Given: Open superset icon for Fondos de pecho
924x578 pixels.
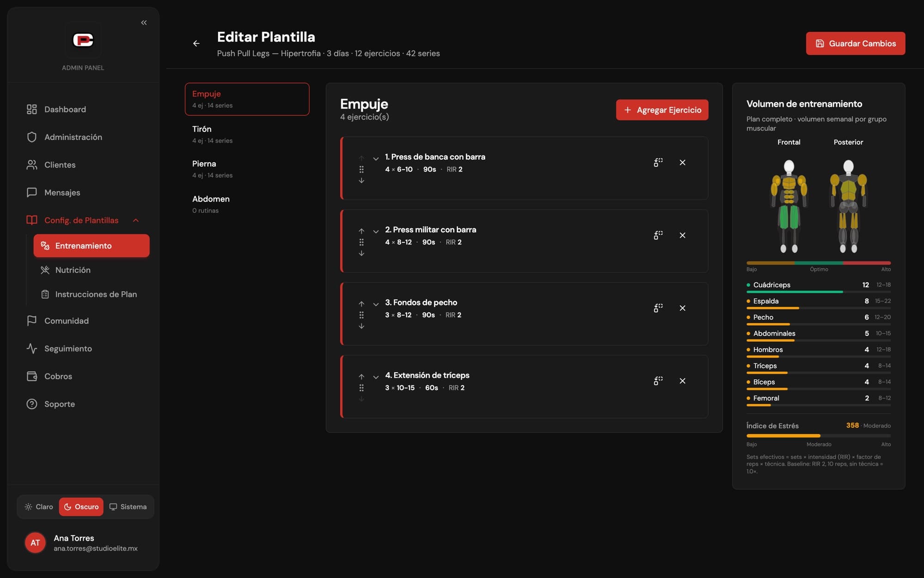Looking at the screenshot, I should coord(658,308).
